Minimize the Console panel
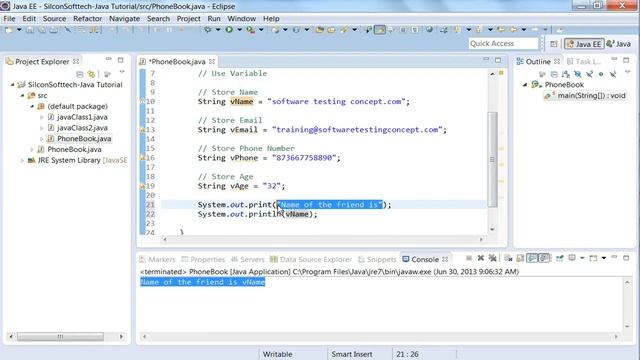The width and height of the screenshot is (640, 360). 614,257
